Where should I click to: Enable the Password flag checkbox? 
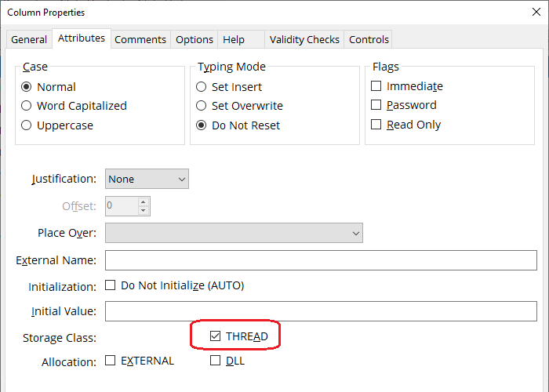[376, 105]
